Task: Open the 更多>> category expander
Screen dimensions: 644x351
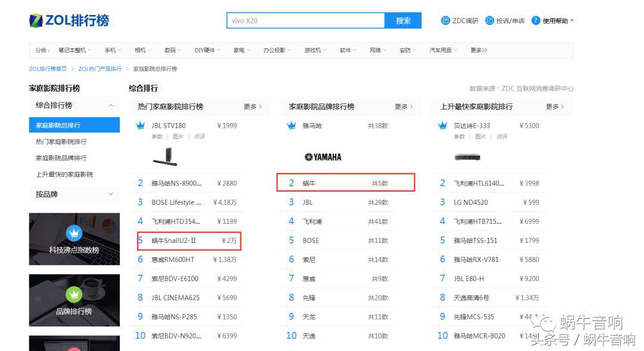Action: point(477,50)
